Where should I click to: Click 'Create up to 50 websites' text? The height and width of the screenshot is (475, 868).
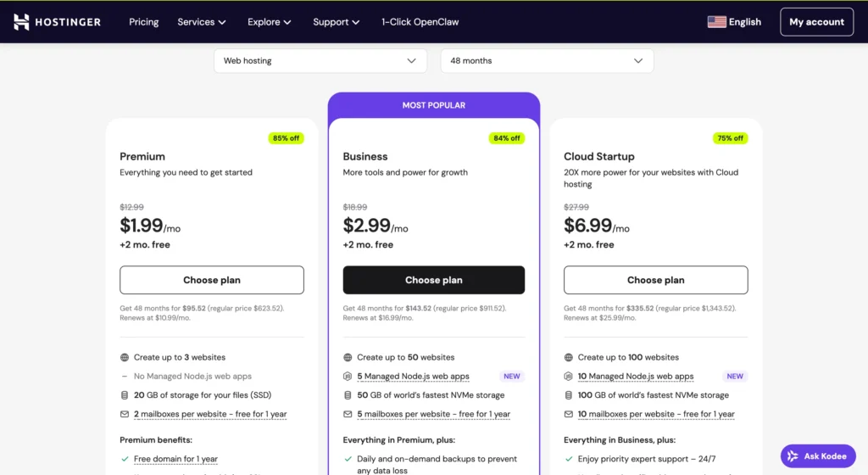click(406, 358)
